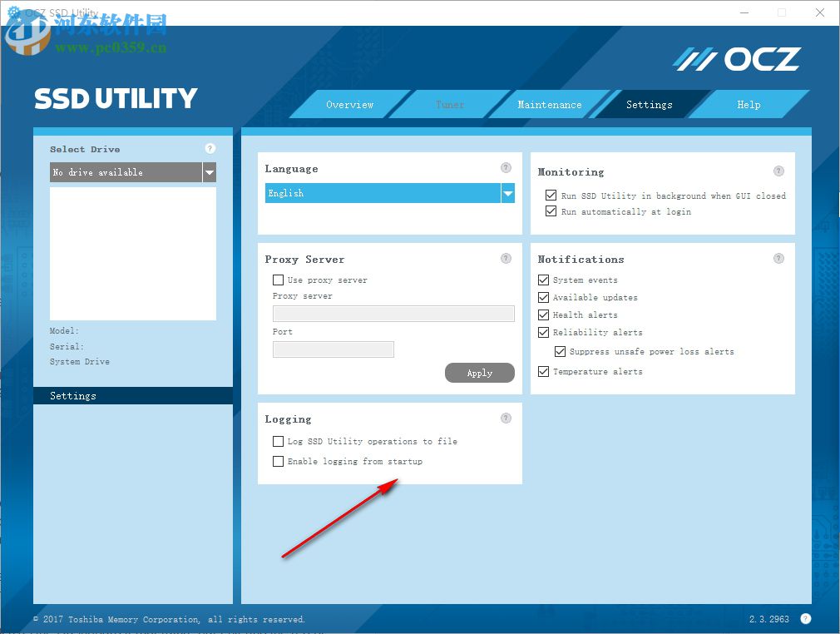Enable logging SSD Utility operations to file
This screenshot has width=840, height=634.
(x=278, y=441)
